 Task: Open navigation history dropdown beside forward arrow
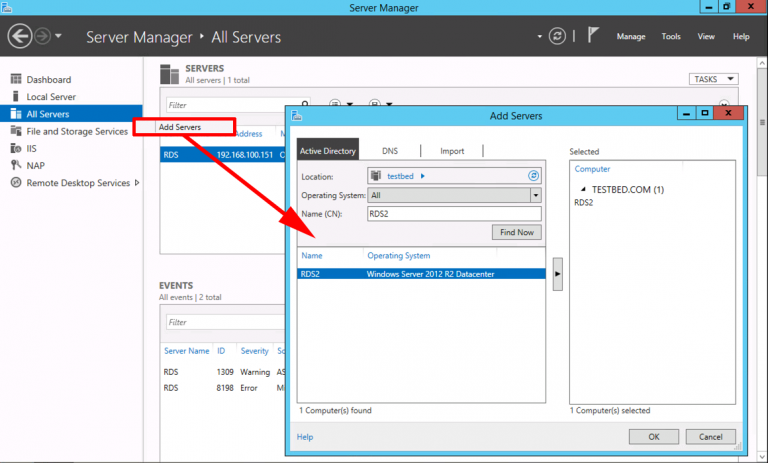[x=58, y=36]
